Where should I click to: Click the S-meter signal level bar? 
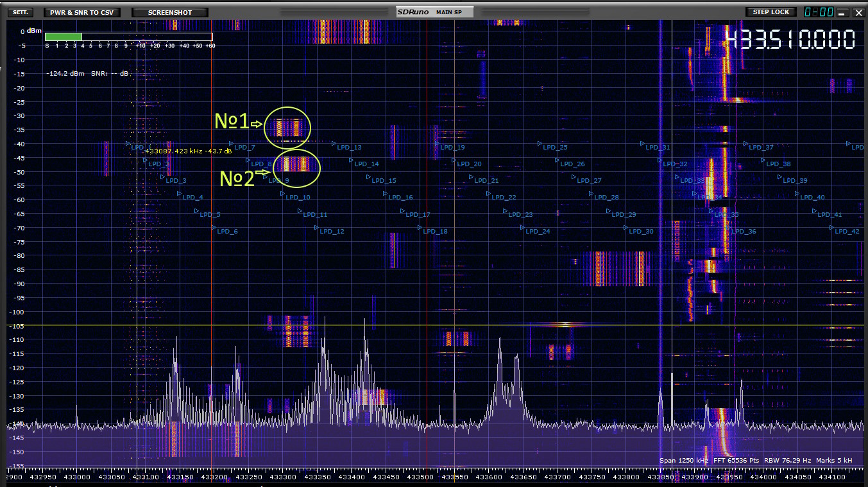(128, 37)
